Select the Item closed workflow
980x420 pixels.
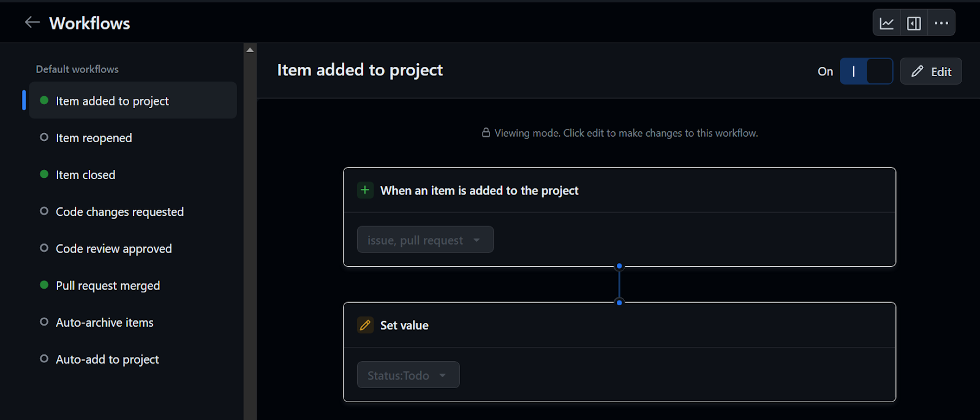[85, 174]
